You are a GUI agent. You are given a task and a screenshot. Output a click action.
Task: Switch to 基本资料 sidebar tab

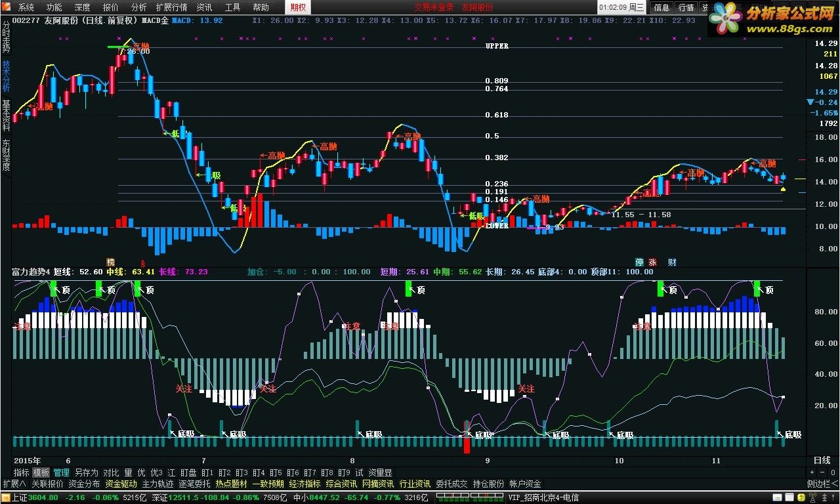click(x=6, y=115)
